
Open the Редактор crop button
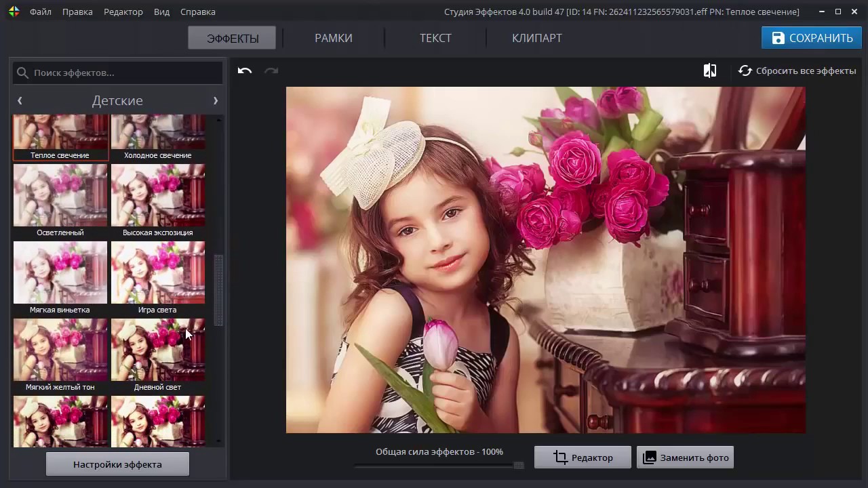click(583, 457)
